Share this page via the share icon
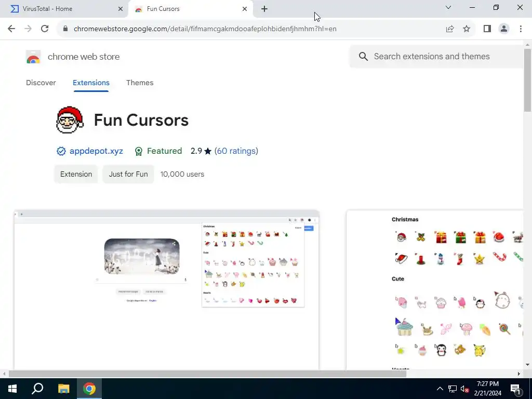532x399 pixels. click(x=450, y=29)
